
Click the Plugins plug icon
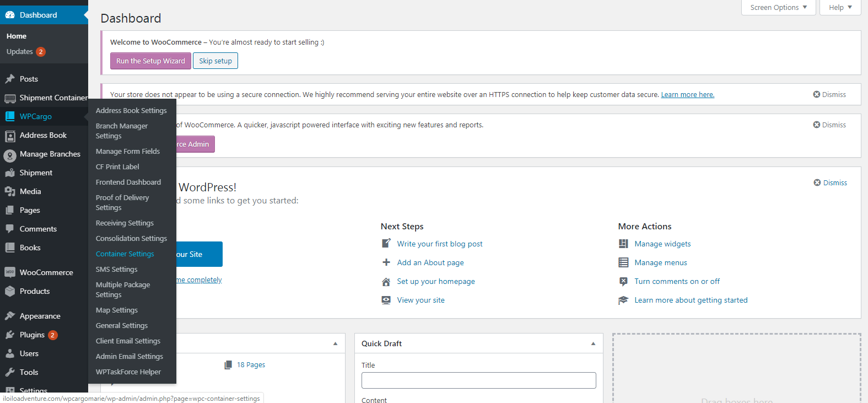[10, 335]
